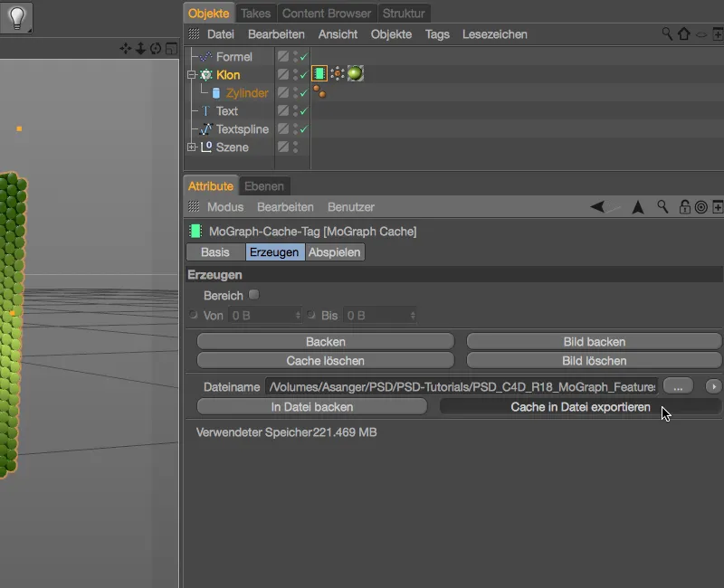Screen dimensions: 724x588
Task: Open the Ansicht menu
Action: click(x=338, y=34)
